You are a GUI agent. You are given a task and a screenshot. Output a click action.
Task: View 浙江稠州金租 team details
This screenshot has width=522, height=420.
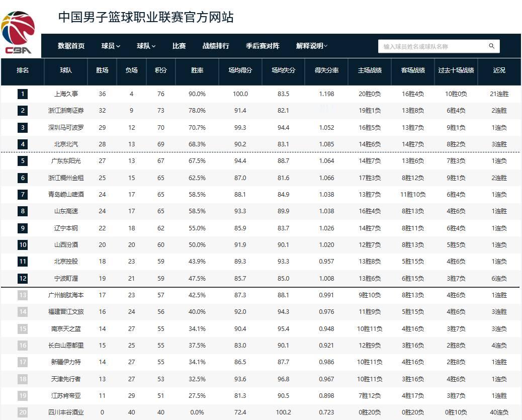(x=65, y=178)
